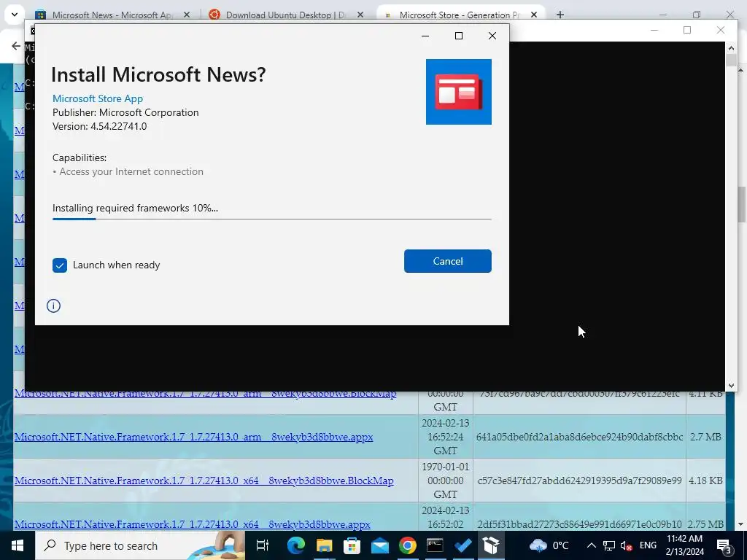Open the Microsoft Store App link
The height and width of the screenshot is (560, 747).
click(x=98, y=98)
